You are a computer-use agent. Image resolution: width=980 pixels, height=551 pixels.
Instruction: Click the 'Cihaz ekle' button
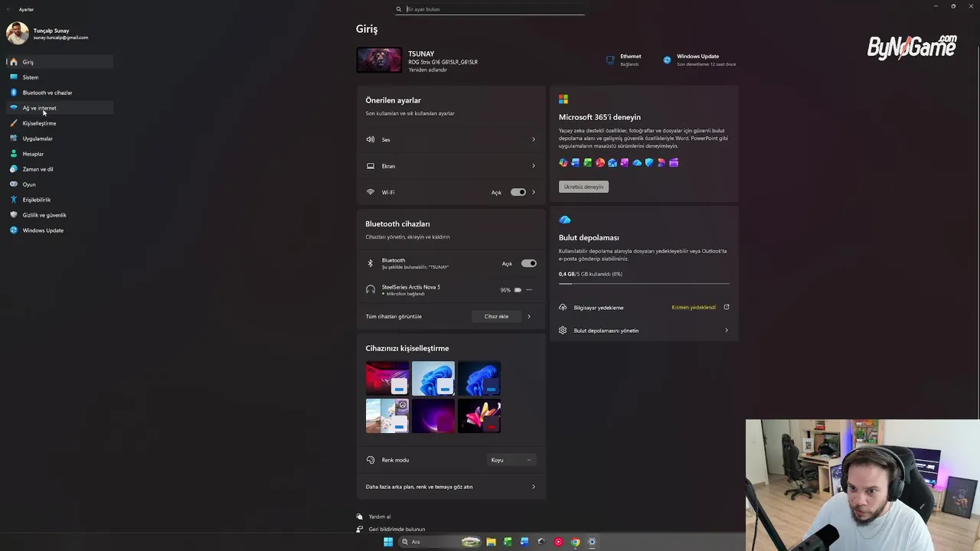click(496, 316)
